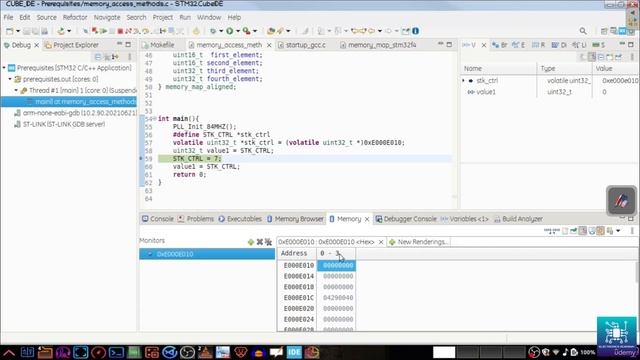Viewport: 640px width, 360px height.
Task: Switch to the startup_gcc.c editor tab
Action: pyautogui.click(x=302, y=45)
